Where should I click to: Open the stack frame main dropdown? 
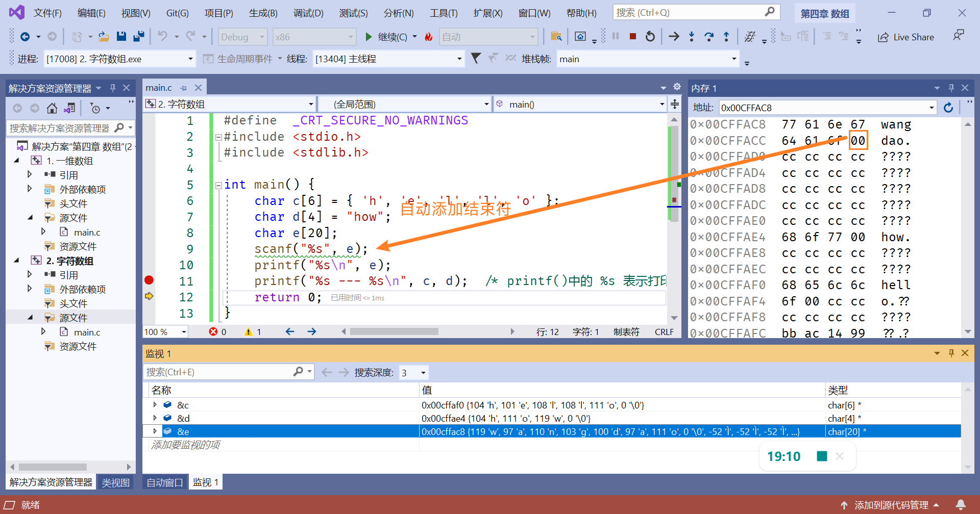click(733, 59)
